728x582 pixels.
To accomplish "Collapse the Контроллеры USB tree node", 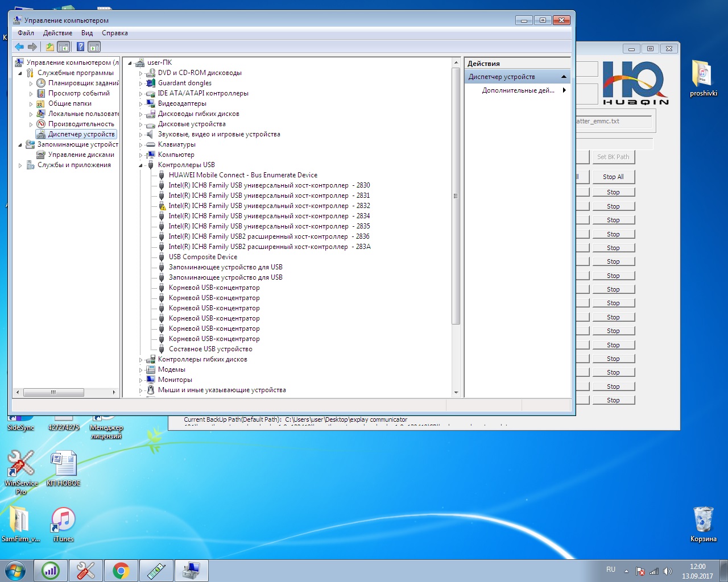I will click(x=140, y=165).
